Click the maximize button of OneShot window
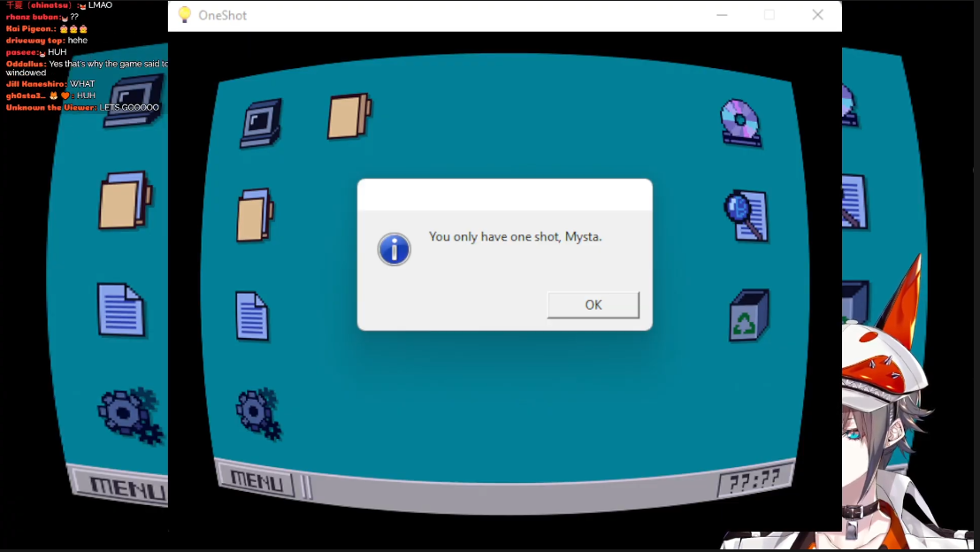 coord(769,15)
